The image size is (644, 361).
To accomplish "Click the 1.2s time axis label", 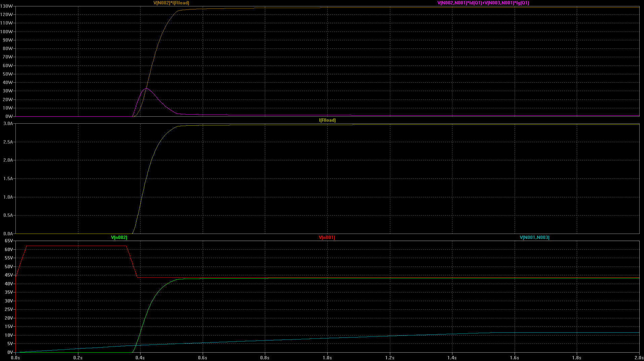I will click(x=390, y=358).
